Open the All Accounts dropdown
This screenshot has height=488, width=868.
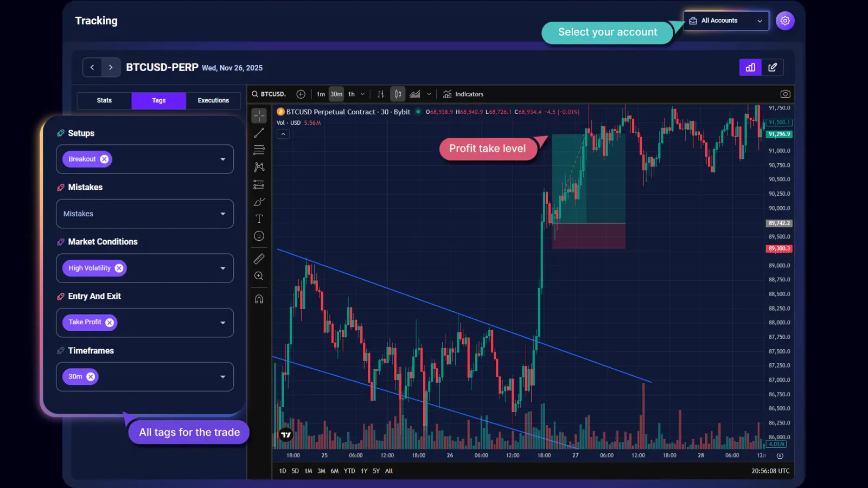[x=725, y=21]
